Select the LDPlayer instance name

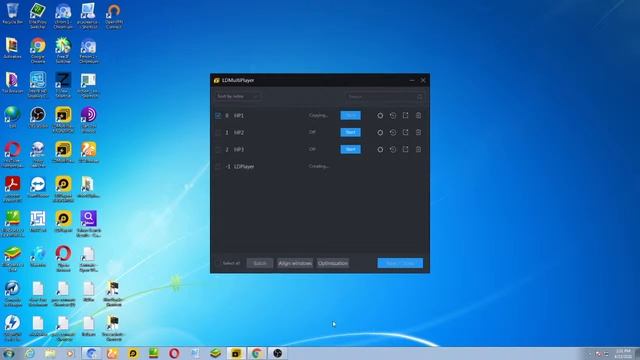click(x=244, y=167)
